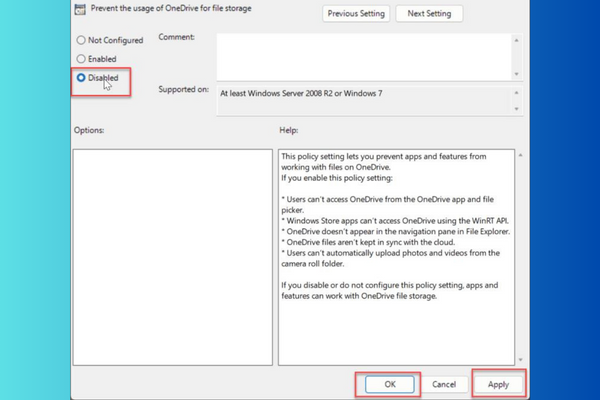Click Help pane scroll up arrow
The width and height of the screenshot is (600, 400).
(520, 155)
